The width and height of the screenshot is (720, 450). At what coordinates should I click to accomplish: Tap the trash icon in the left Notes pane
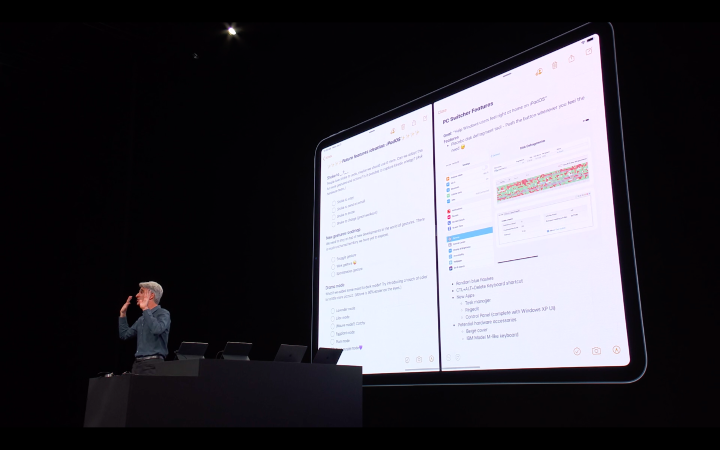[x=403, y=127]
